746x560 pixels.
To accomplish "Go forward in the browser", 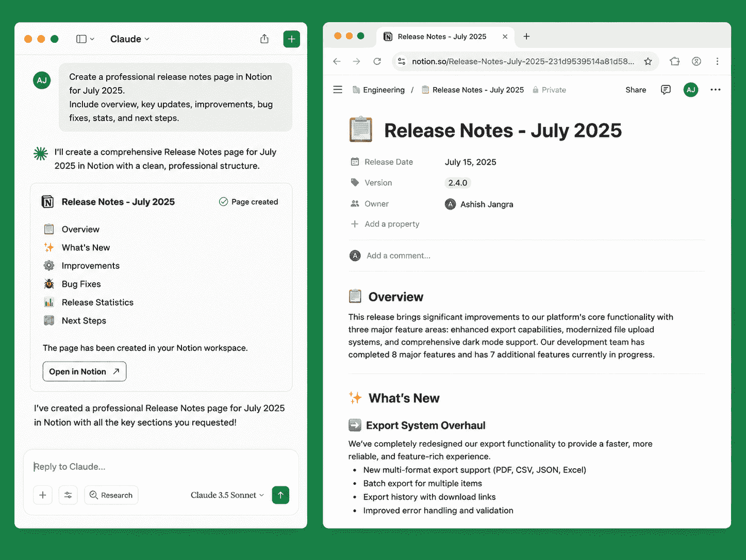I will [x=357, y=61].
